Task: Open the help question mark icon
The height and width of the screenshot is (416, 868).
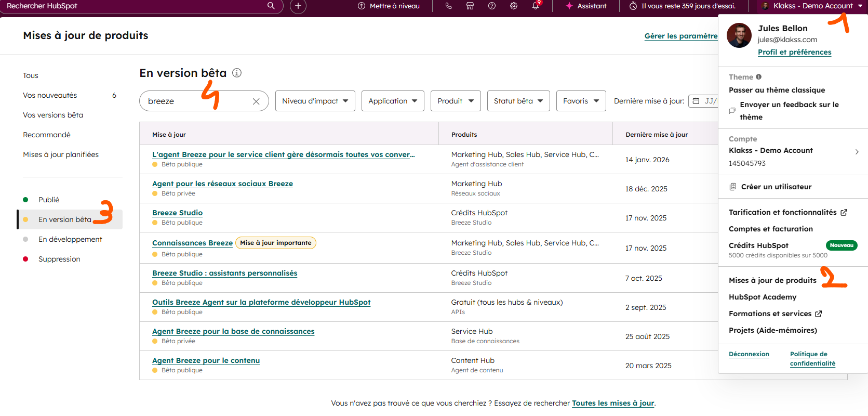Action: [x=492, y=6]
